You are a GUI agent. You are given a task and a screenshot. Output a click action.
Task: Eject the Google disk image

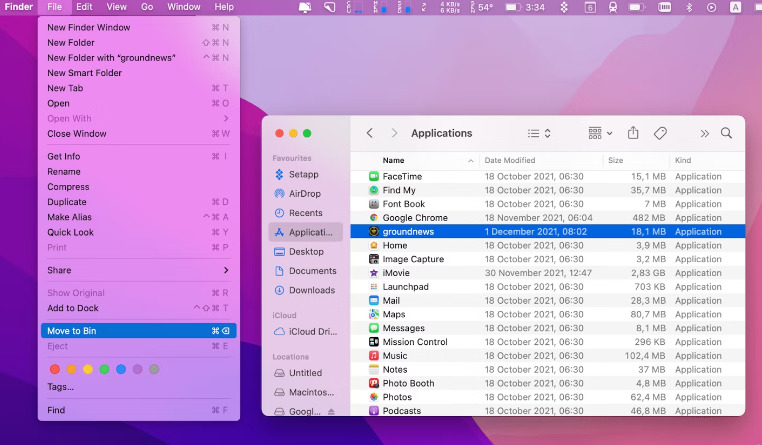point(331,411)
